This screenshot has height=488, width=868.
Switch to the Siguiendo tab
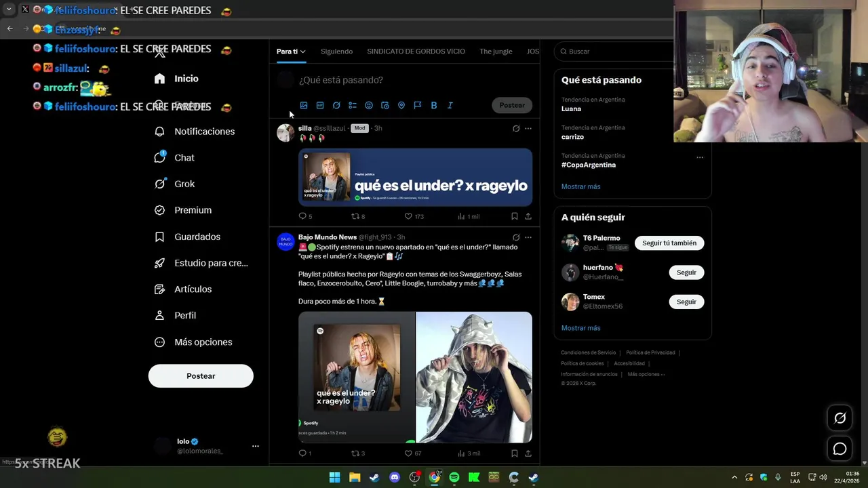pos(336,52)
